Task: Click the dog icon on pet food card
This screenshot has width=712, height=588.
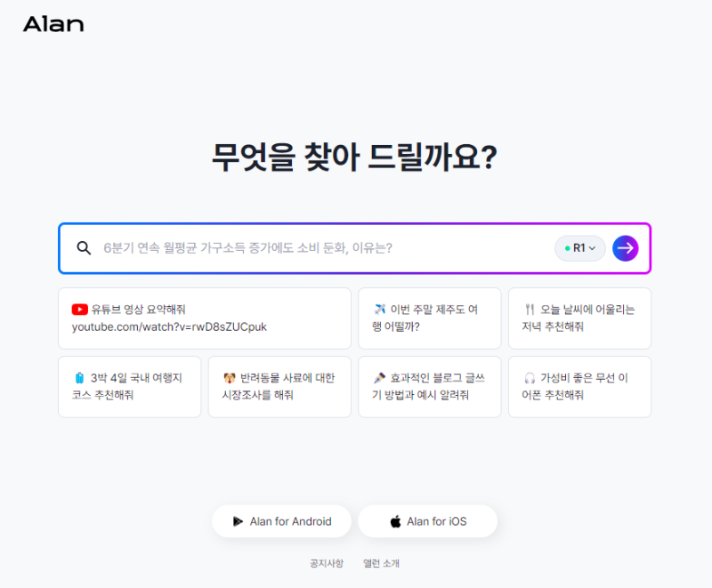Action: tap(230, 378)
